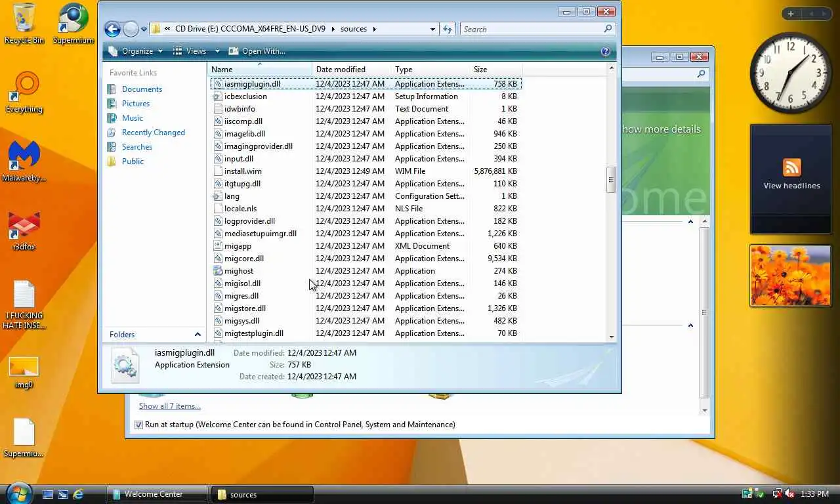Viewport: 840px width, 504px height.
Task: Open Malwarebytes desktop shortcut
Action: [x=24, y=161]
